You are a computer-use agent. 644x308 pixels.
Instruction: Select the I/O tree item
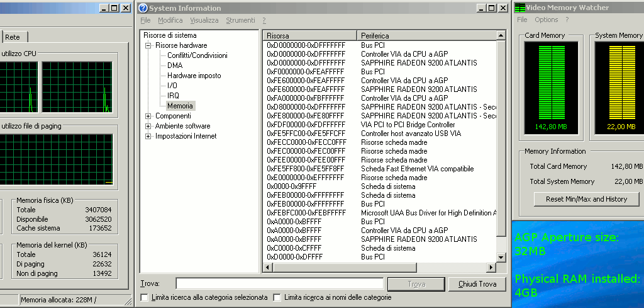(x=172, y=86)
